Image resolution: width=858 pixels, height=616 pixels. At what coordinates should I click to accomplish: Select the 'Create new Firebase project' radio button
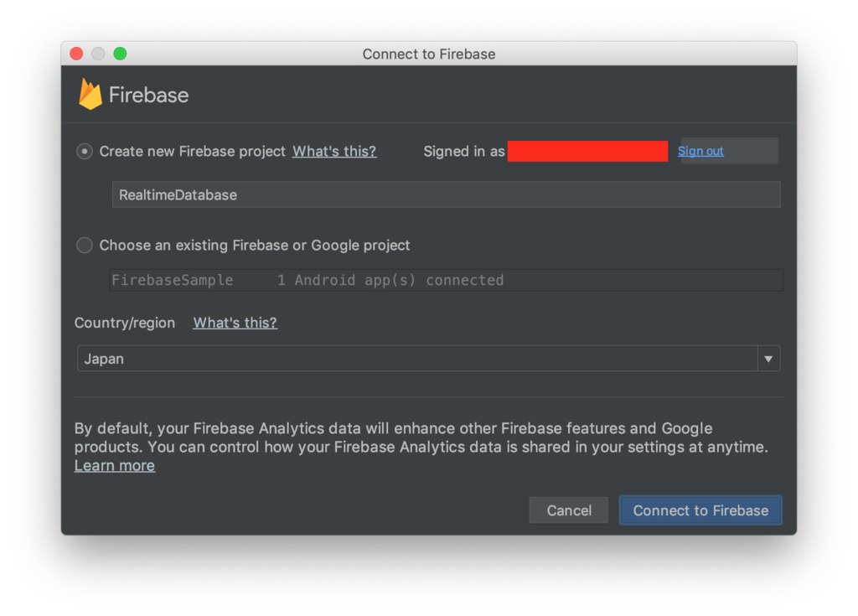point(84,151)
